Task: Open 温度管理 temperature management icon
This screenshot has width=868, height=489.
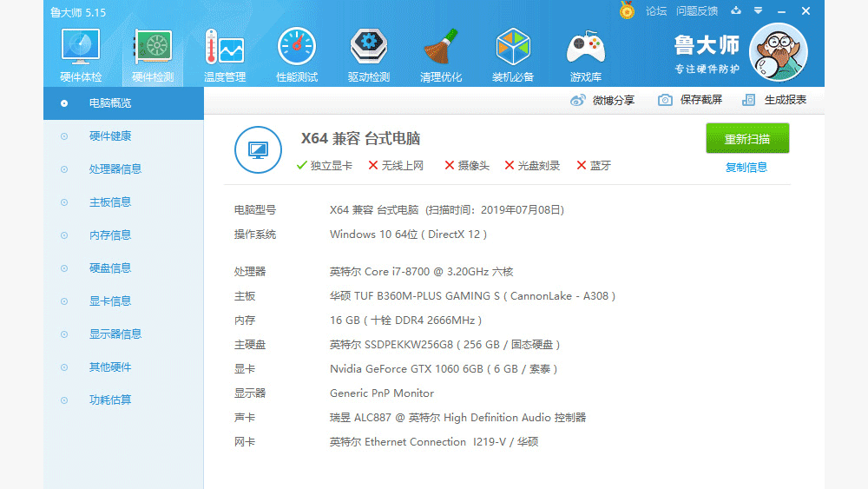Action: [x=225, y=56]
